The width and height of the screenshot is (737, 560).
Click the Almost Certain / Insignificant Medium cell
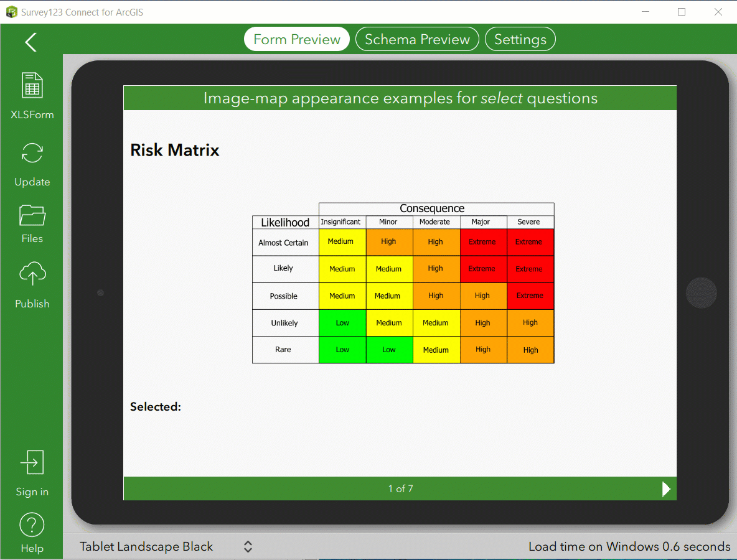tap(342, 243)
